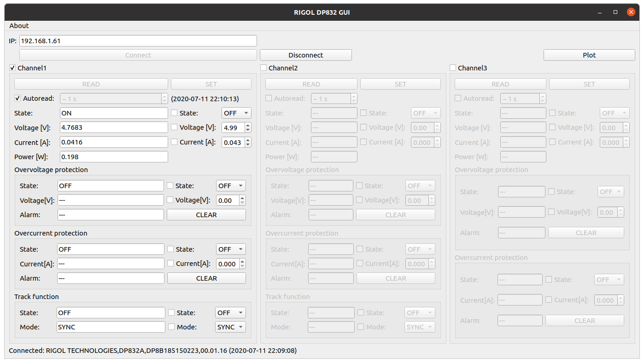644x363 pixels.
Task: Click the autoread timestamp 2020-07-11 22:10:13
Action: pos(205,98)
